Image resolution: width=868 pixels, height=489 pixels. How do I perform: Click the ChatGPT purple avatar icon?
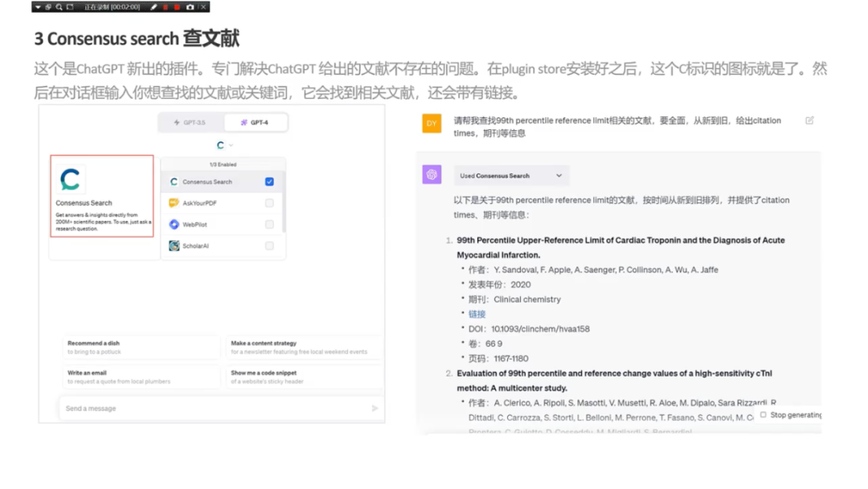click(432, 175)
